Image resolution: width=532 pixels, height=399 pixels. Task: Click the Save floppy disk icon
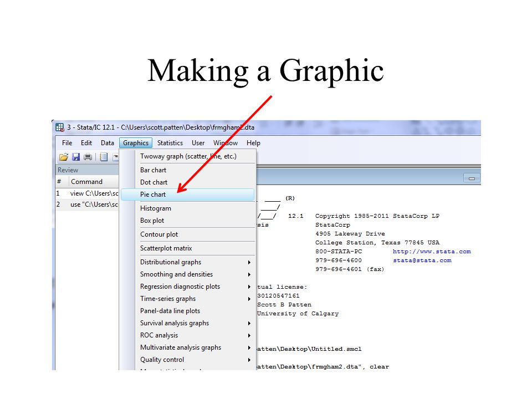pos(76,157)
